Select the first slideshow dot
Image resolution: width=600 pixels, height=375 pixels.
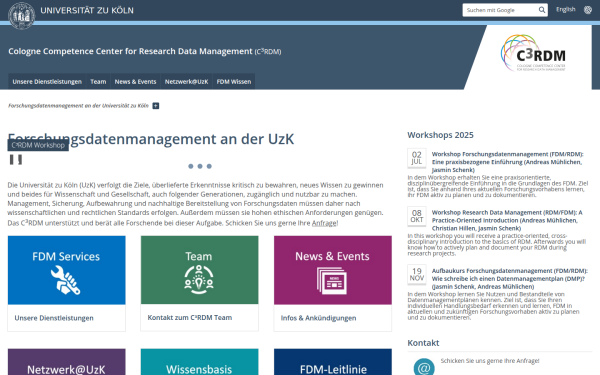coord(191,166)
